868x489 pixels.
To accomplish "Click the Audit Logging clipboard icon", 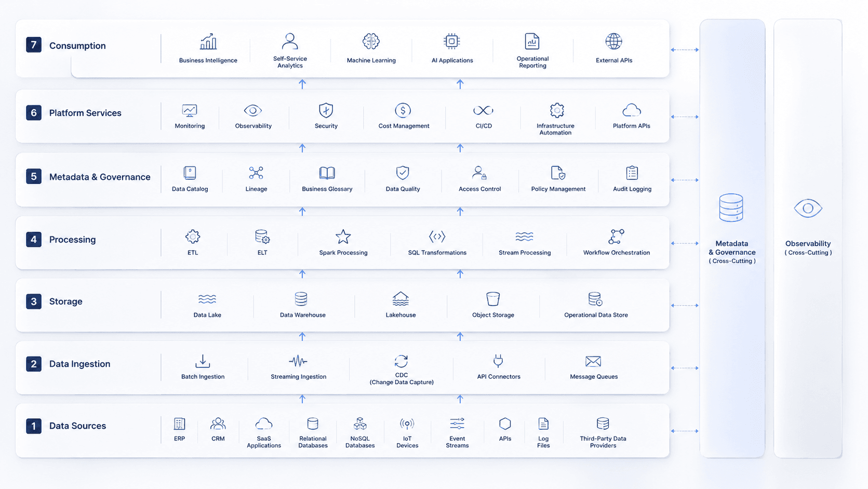I will click(632, 173).
